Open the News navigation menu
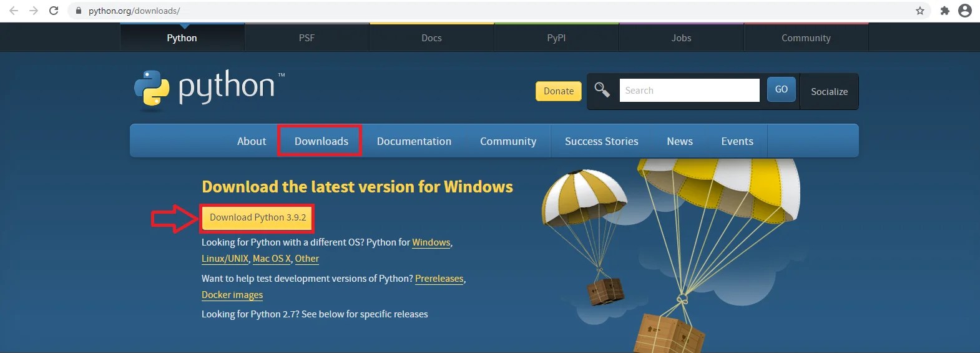 (680, 141)
